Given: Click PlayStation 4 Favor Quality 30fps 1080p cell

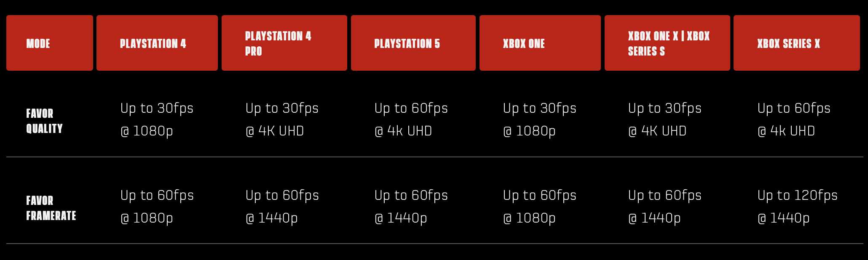Looking at the screenshot, I should pos(157,119).
